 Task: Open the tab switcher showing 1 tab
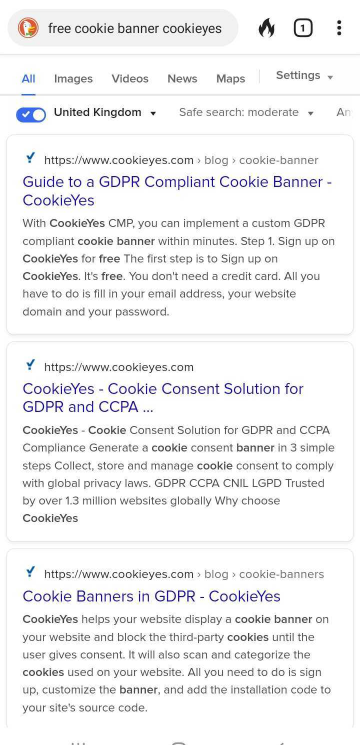pos(303,29)
